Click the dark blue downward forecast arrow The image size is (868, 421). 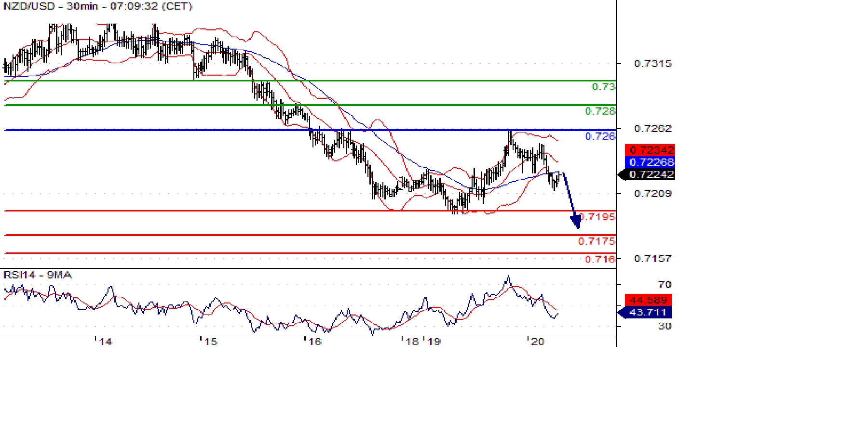click(x=571, y=200)
